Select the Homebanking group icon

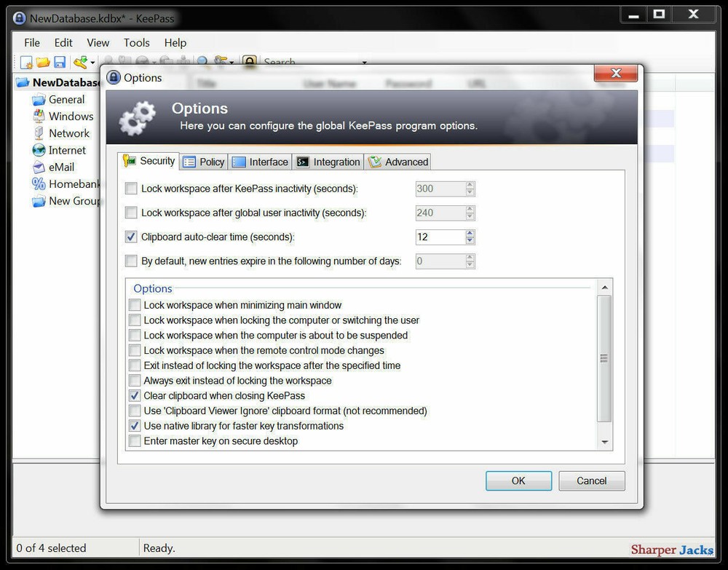pyautogui.click(x=37, y=183)
